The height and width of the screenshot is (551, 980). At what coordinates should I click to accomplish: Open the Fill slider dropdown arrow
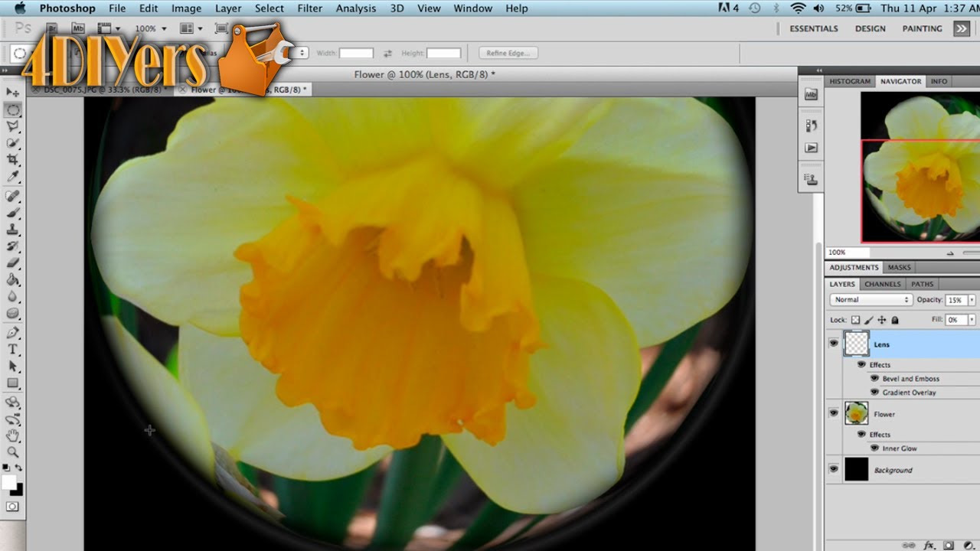point(972,320)
